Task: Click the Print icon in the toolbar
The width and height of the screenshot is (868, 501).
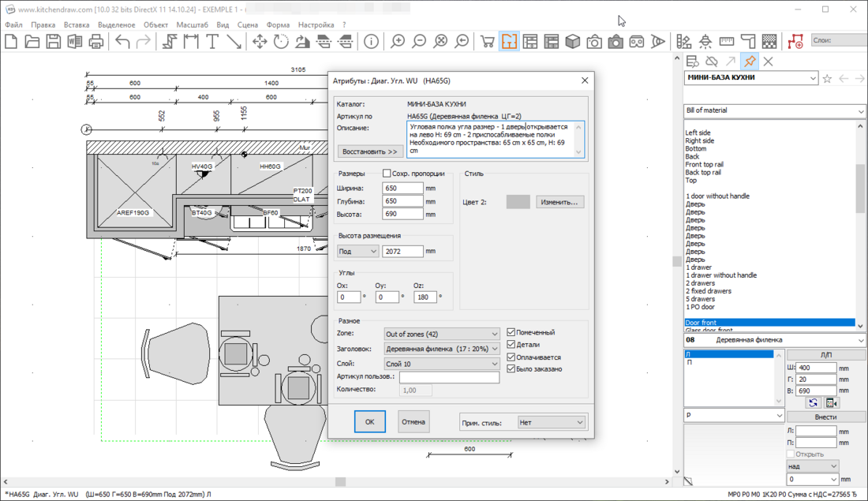Action: pos(96,42)
